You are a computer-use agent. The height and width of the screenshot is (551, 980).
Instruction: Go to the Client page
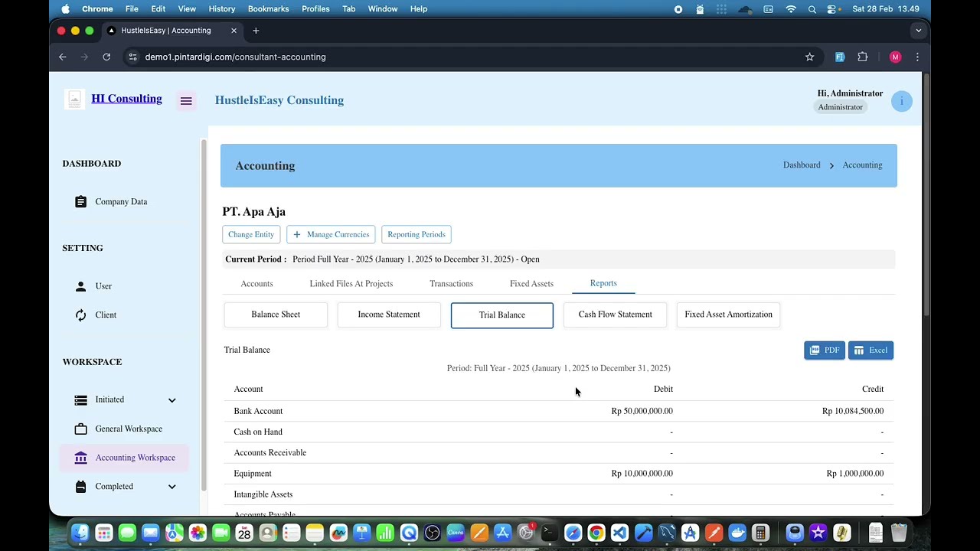click(106, 315)
